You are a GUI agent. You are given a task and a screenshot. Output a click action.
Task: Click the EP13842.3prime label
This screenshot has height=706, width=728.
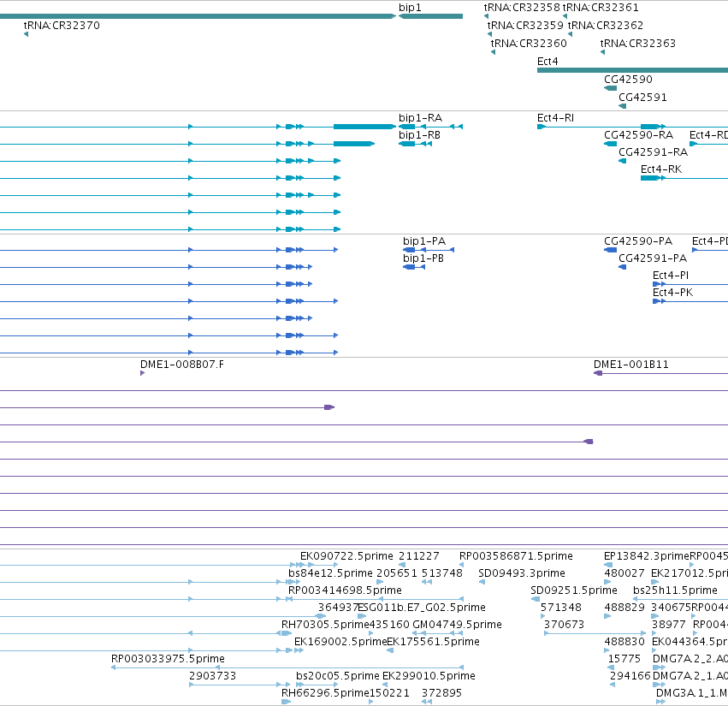647,556
